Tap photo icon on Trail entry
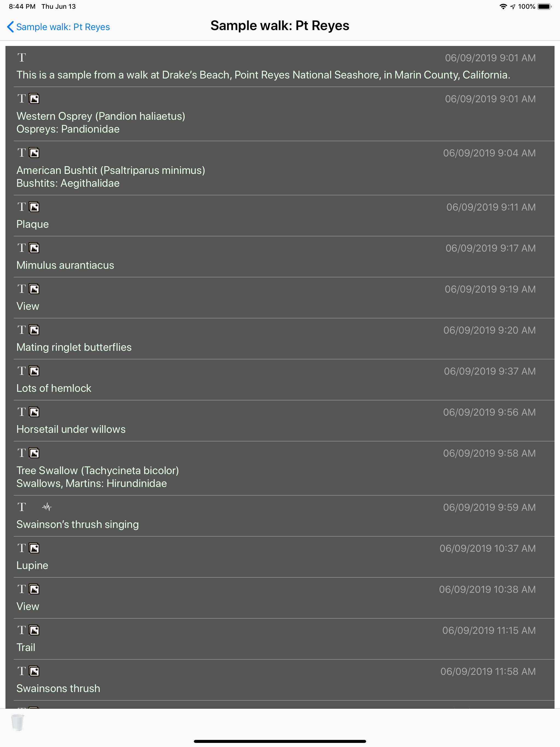Image resolution: width=560 pixels, height=747 pixels. click(34, 630)
